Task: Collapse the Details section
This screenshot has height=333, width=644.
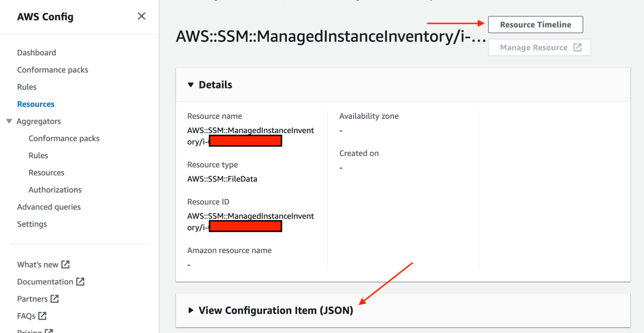Action: pyautogui.click(x=191, y=84)
